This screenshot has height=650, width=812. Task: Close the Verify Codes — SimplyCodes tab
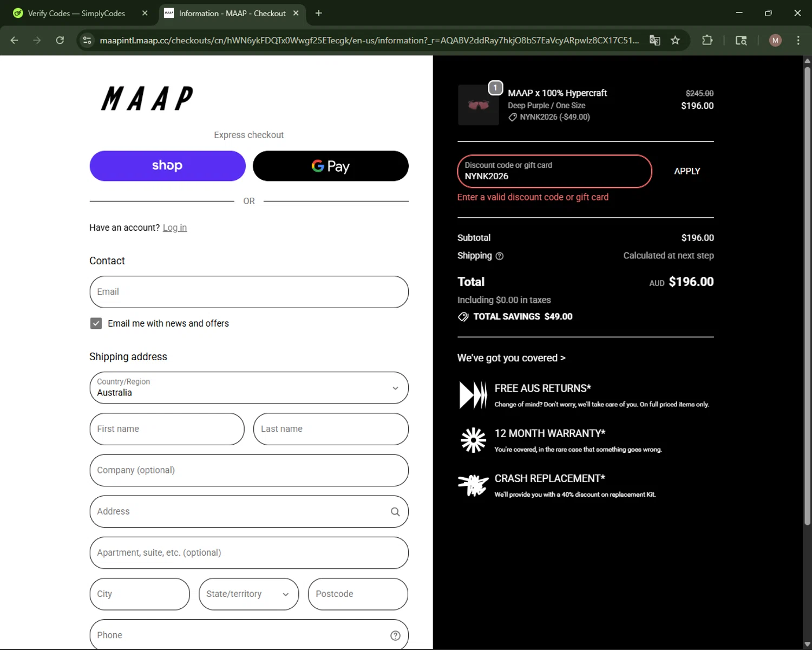[145, 13]
